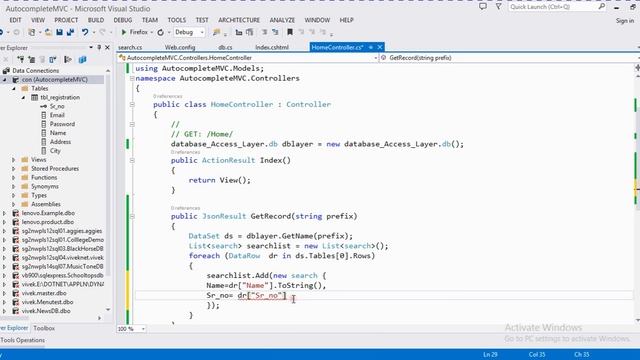Switch to the db.cs tab
640x360 pixels.
(225, 47)
